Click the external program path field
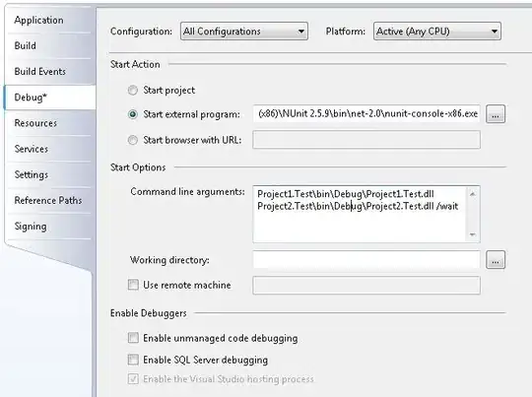The height and width of the screenshot is (397, 532). 366,113
